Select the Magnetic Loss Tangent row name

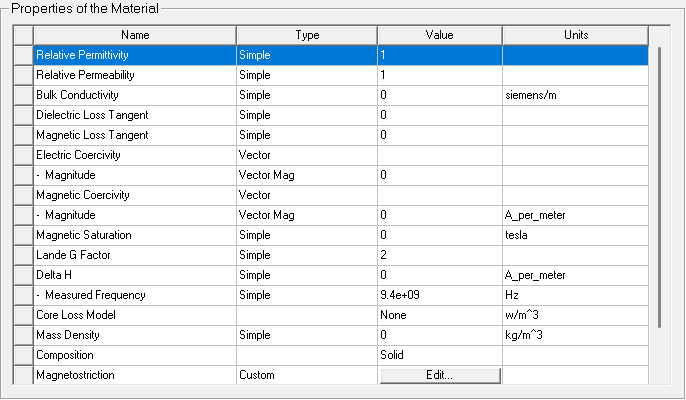point(135,135)
